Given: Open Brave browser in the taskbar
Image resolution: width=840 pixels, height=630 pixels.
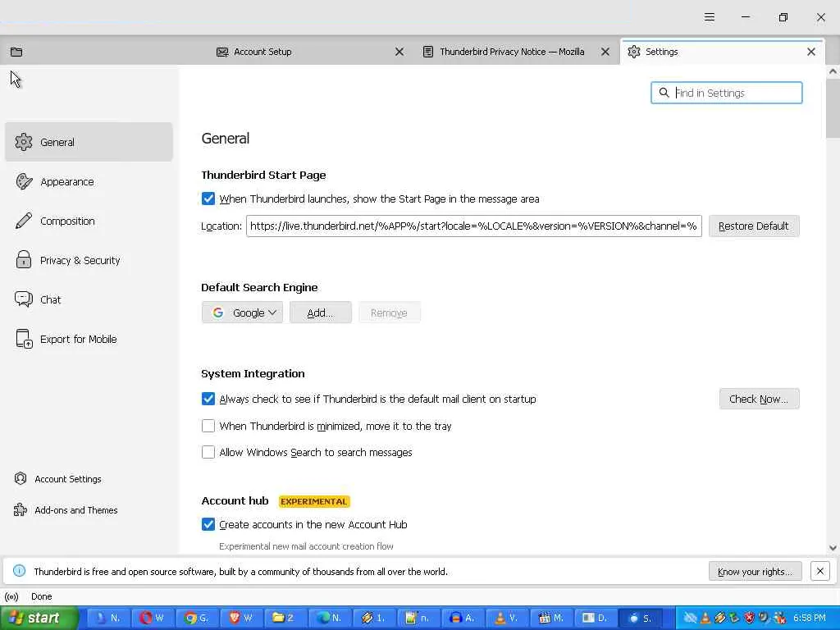Looking at the screenshot, I should (240, 618).
